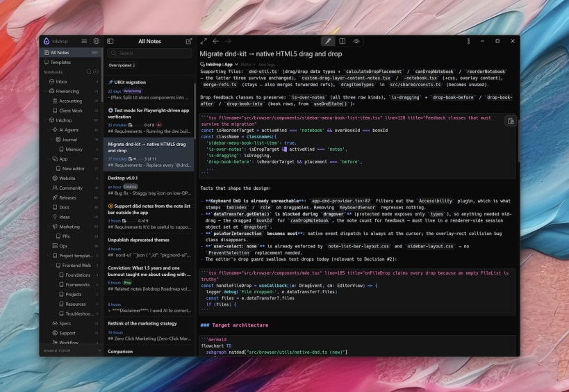569x392 pixels.
Task: Expand the editor to distraction-free mode
Action: pos(204,42)
